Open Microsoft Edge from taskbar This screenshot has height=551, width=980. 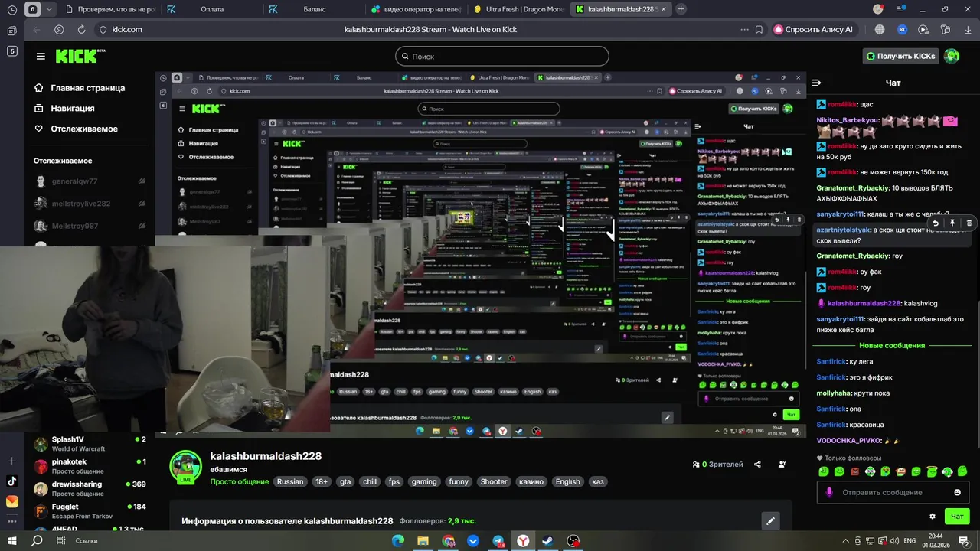coord(398,540)
